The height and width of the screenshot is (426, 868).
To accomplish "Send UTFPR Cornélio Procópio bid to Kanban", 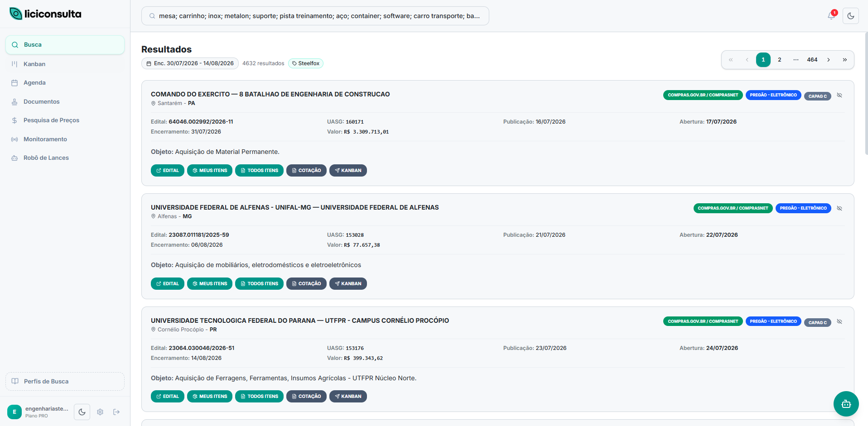I will (x=348, y=397).
